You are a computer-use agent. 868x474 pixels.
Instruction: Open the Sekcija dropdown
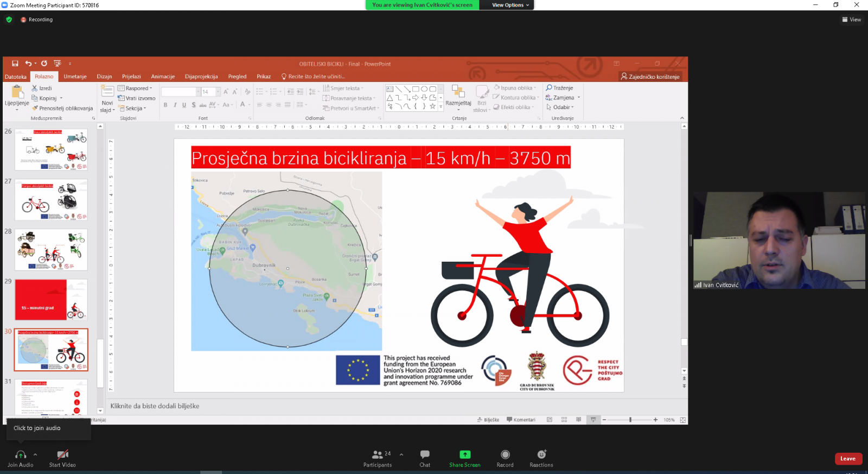(132, 108)
